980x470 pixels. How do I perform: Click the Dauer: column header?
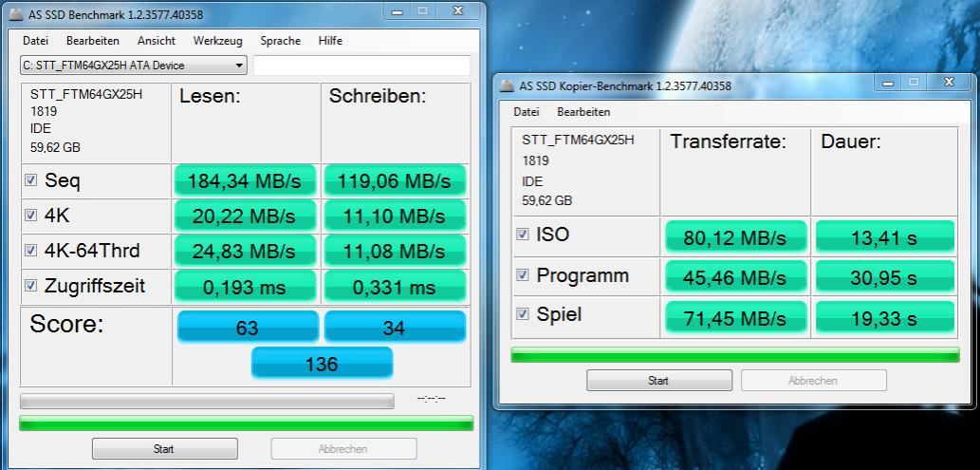tap(851, 141)
